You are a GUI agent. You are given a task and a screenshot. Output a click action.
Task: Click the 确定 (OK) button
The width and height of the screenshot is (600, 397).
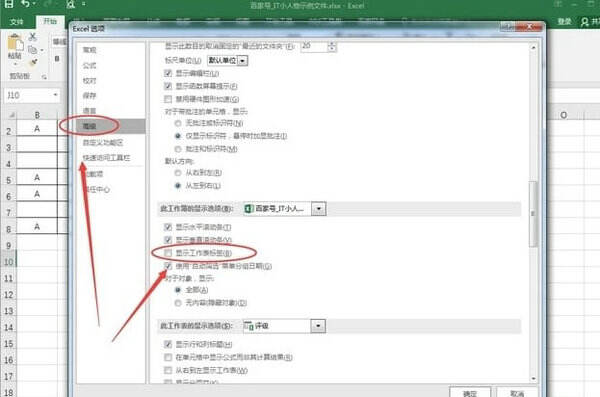click(x=470, y=392)
